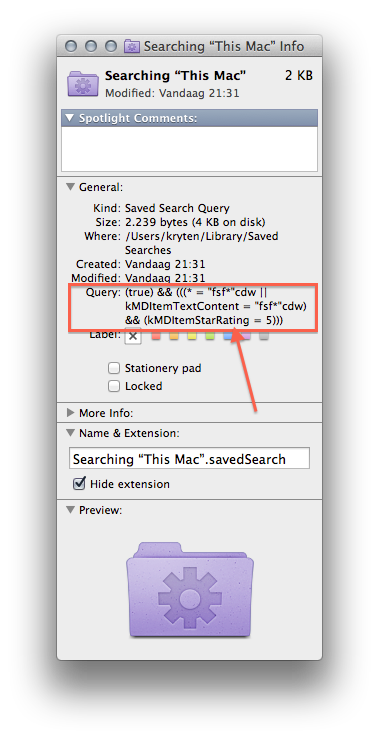The width and height of the screenshot is (379, 739).
Task: Apply the gray label color
Action: point(264,336)
